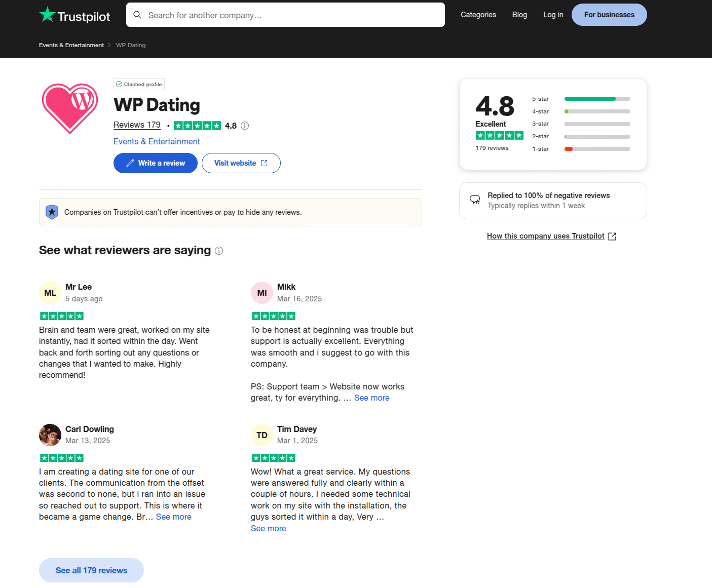Expand Carl Dowling's review via See more
The height and width of the screenshot is (588, 712).
coord(173,517)
